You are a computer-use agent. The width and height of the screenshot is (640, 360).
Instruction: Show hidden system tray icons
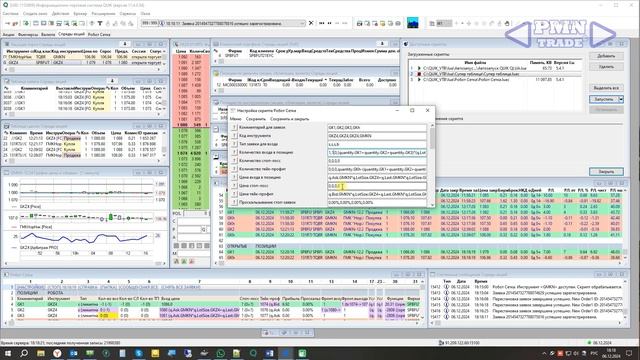[544, 353]
